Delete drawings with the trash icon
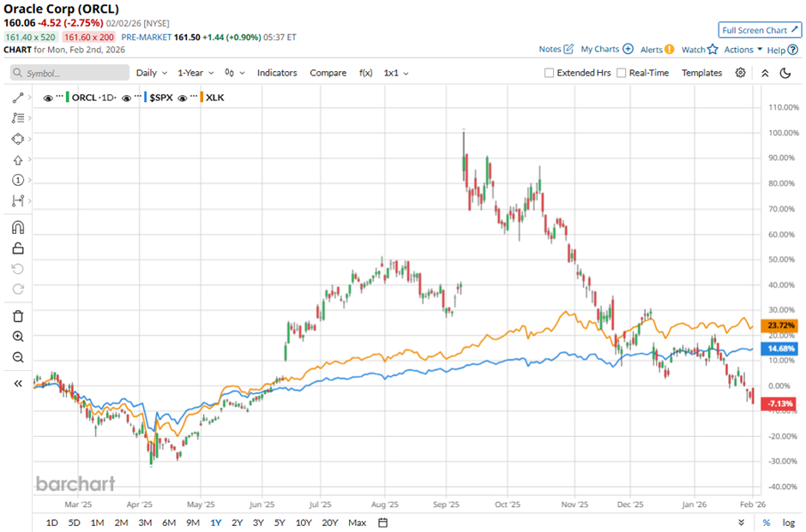 pos(18,316)
